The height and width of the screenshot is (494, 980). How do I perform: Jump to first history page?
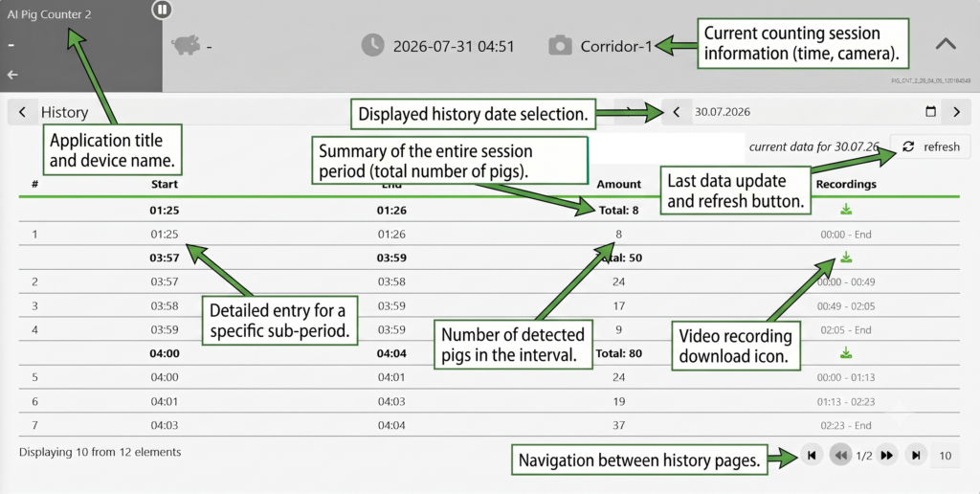click(x=812, y=456)
